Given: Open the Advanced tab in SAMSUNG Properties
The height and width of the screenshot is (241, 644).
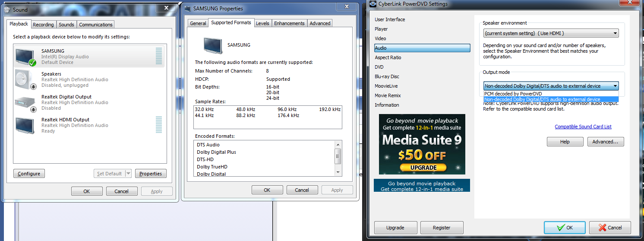Looking at the screenshot, I should tap(320, 23).
